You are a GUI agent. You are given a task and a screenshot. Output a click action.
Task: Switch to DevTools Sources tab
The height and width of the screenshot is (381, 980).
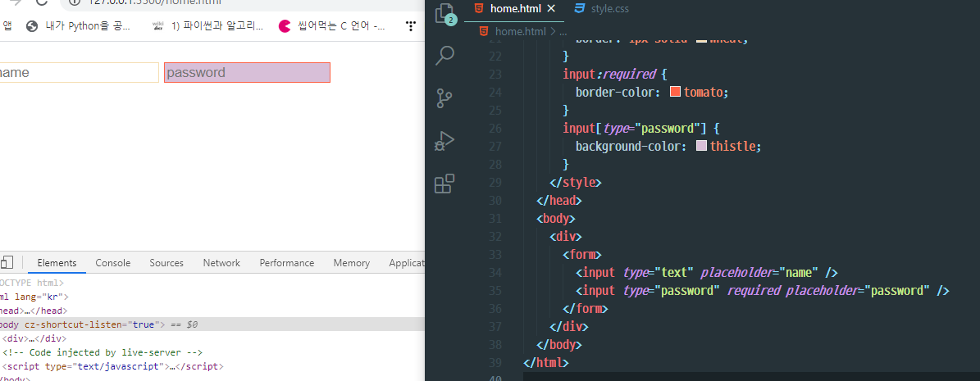click(x=166, y=263)
